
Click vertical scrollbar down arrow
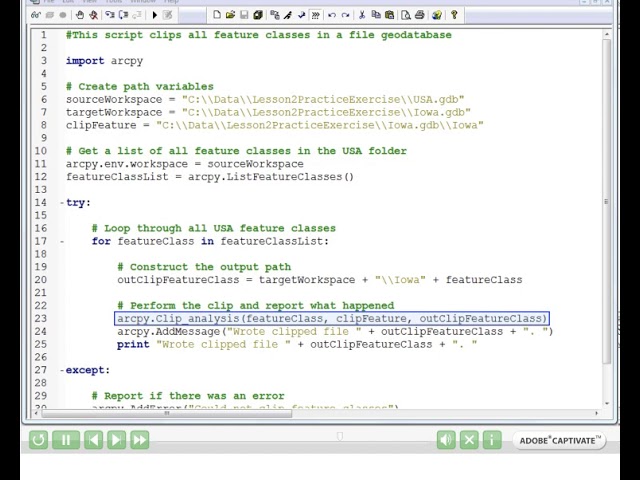pyautogui.click(x=607, y=403)
